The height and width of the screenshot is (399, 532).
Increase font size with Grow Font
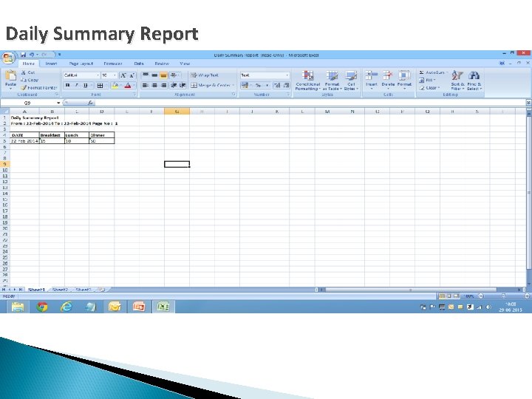(x=123, y=75)
